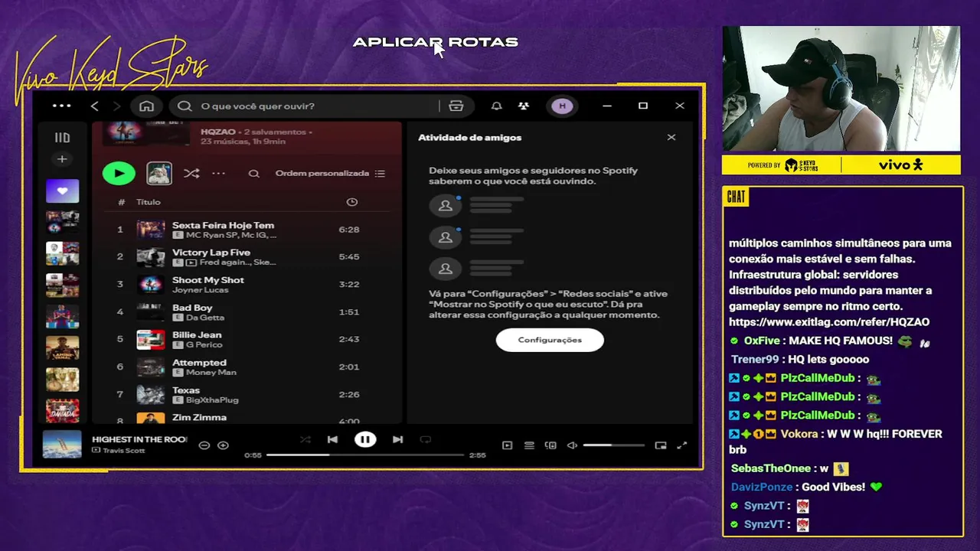This screenshot has height=551, width=980.
Task: Click chat username 'SebasTheOnee'
Action: coord(770,468)
